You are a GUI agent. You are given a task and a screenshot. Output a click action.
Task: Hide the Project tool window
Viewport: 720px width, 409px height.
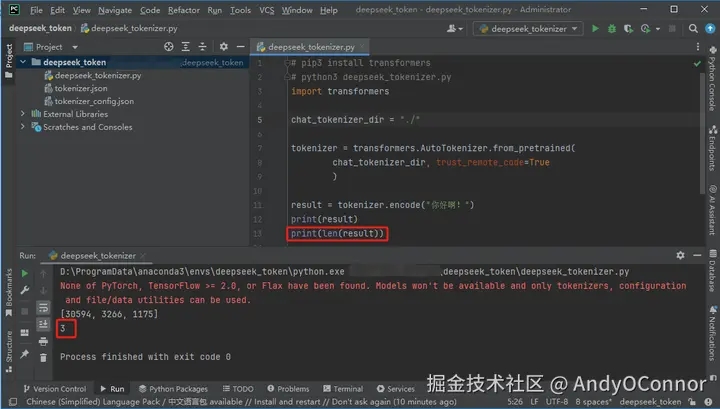coord(240,47)
